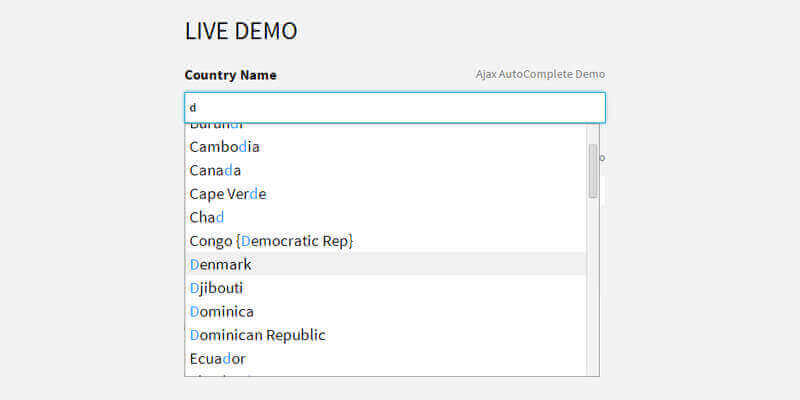Click the typed letter d in the input
This screenshot has height=400, width=800.
tap(194, 107)
